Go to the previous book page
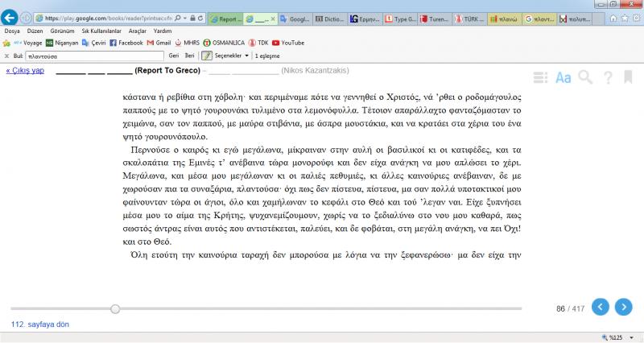The width and height of the screenshot is (644, 343). pos(600,307)
